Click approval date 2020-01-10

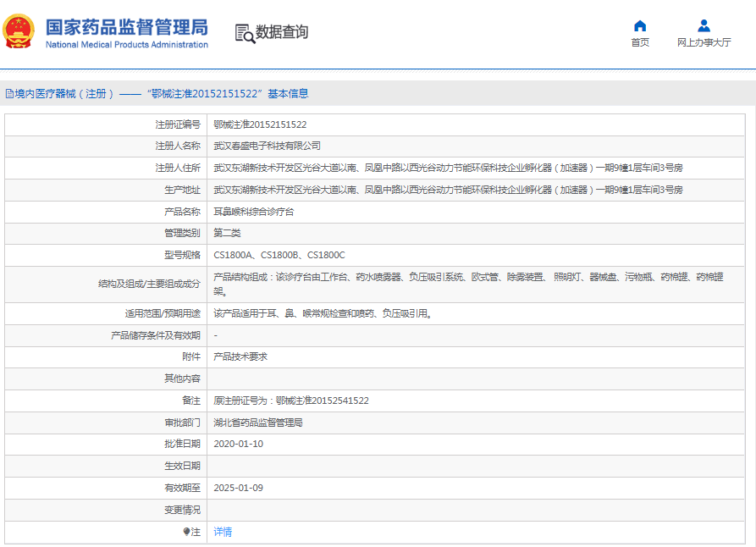pos(238,444)
